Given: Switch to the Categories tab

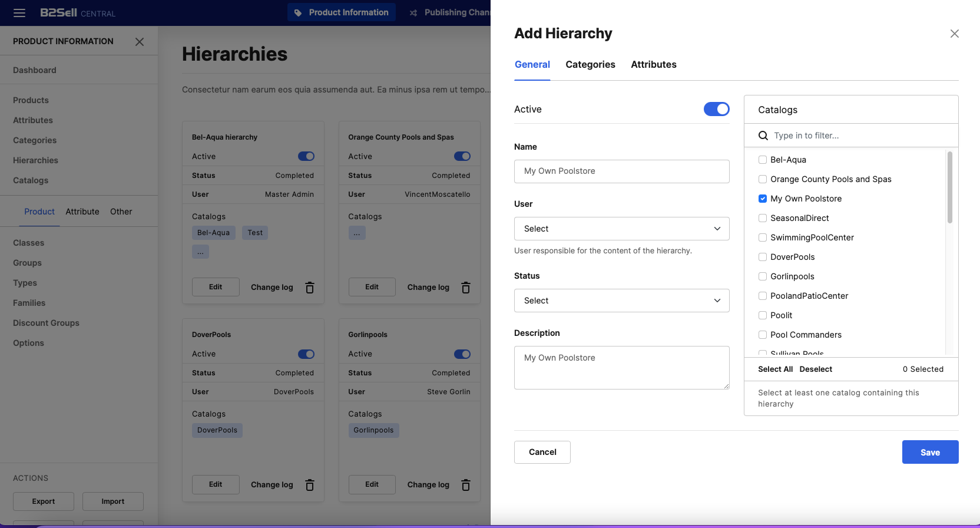Looking at the screenshot, I should (x=590, y=65).
